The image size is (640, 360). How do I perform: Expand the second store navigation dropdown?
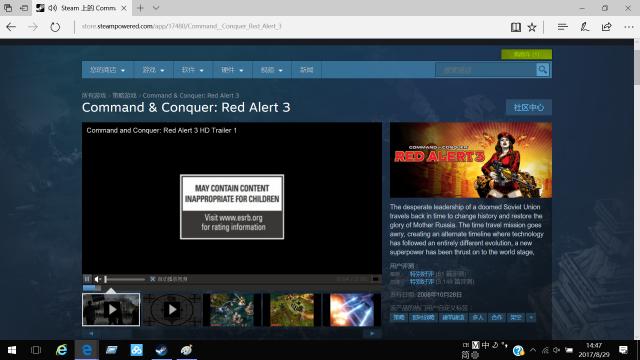click(x=153, y=70)
